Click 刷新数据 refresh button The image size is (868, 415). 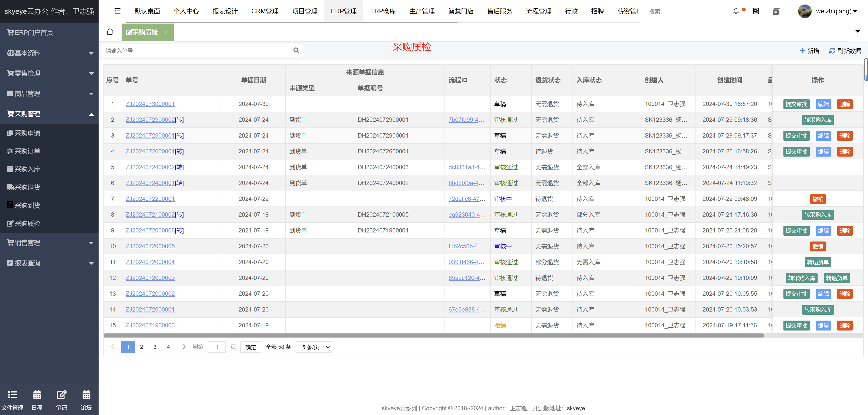pos(845,51)
